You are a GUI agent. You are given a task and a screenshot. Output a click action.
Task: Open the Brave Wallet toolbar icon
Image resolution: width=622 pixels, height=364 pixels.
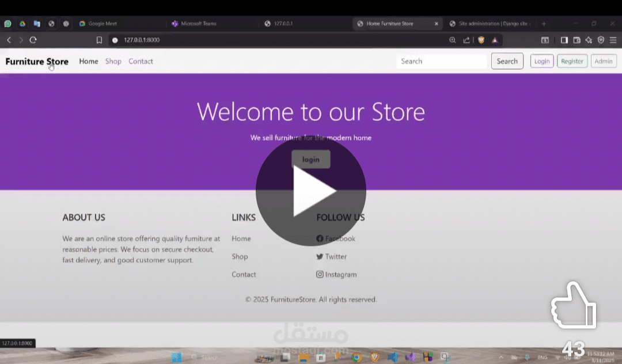point(577,40)
